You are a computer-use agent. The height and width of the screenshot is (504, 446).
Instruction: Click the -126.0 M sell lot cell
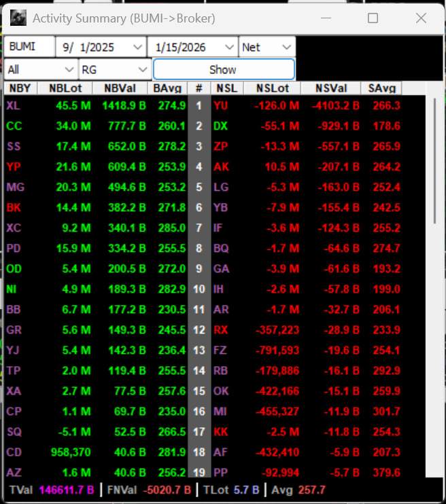click(x=277, y=105)
